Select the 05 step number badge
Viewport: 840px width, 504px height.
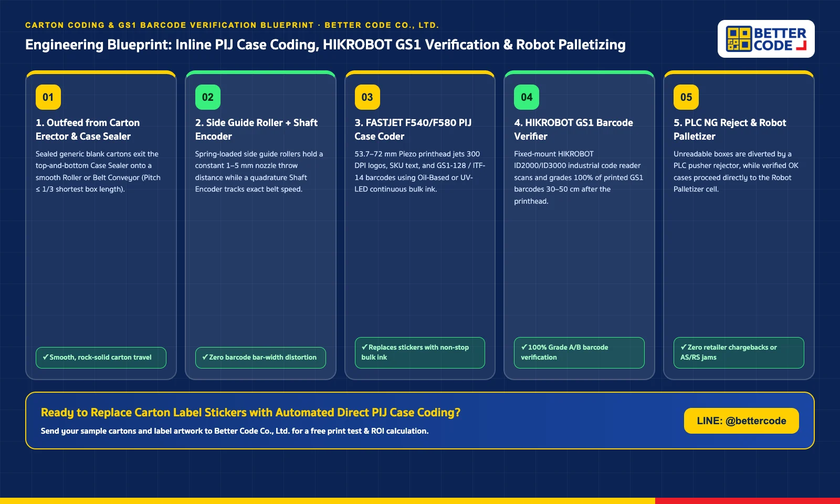point(686,97)
